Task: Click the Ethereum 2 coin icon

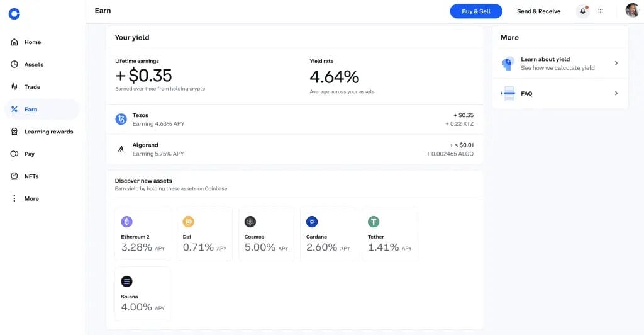Action: point(126,222)
